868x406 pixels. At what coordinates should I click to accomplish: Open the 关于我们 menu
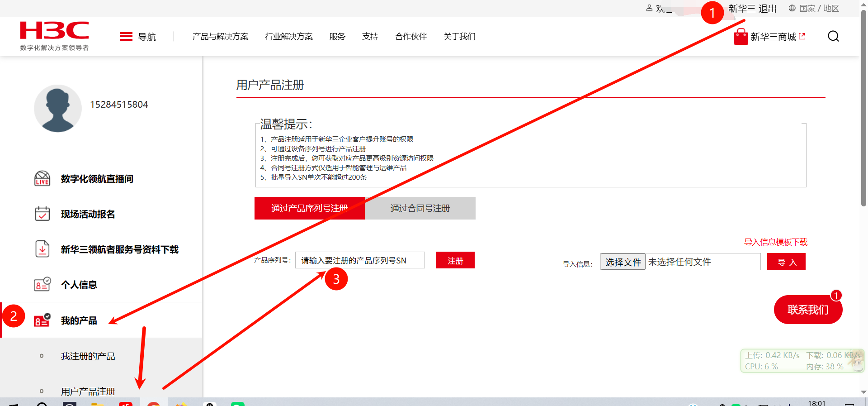pos(459,37)
